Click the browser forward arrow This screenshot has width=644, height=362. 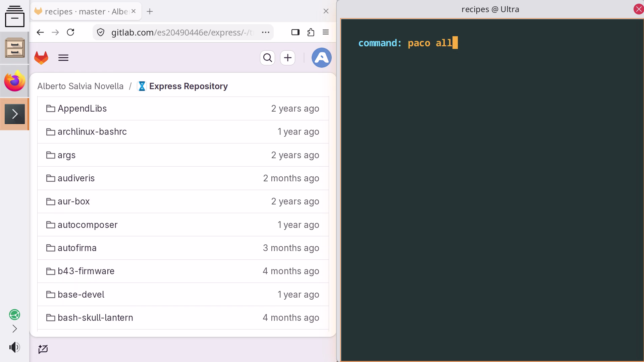pos(55,32)
